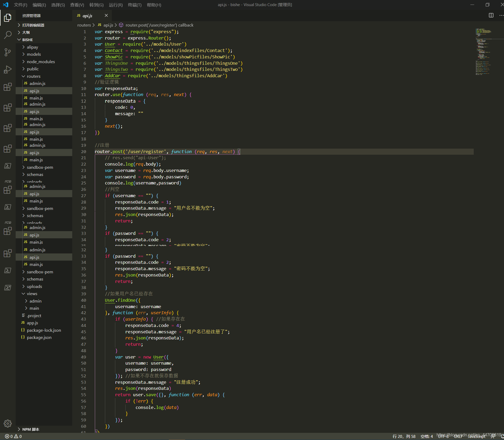Open package.json file
The width and height of the screenshot is (504, 440).
[44, 337]
